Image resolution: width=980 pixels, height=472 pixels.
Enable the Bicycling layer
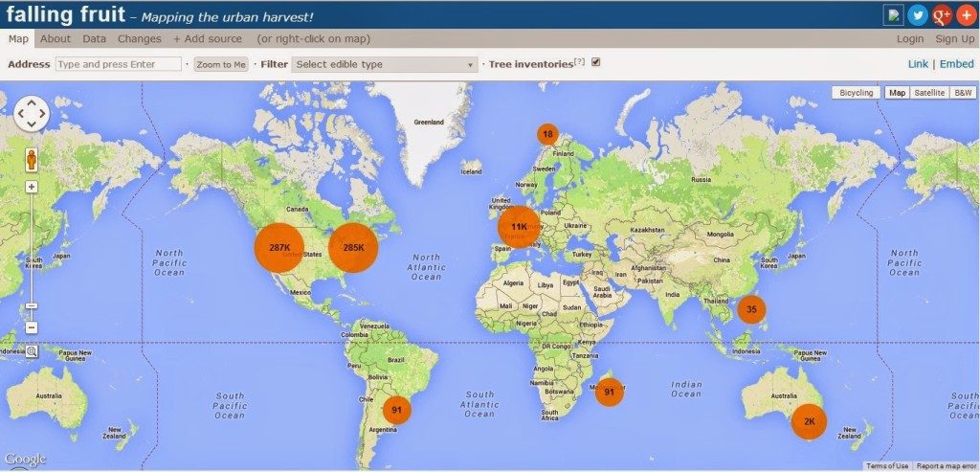click(x=856, y=93)
